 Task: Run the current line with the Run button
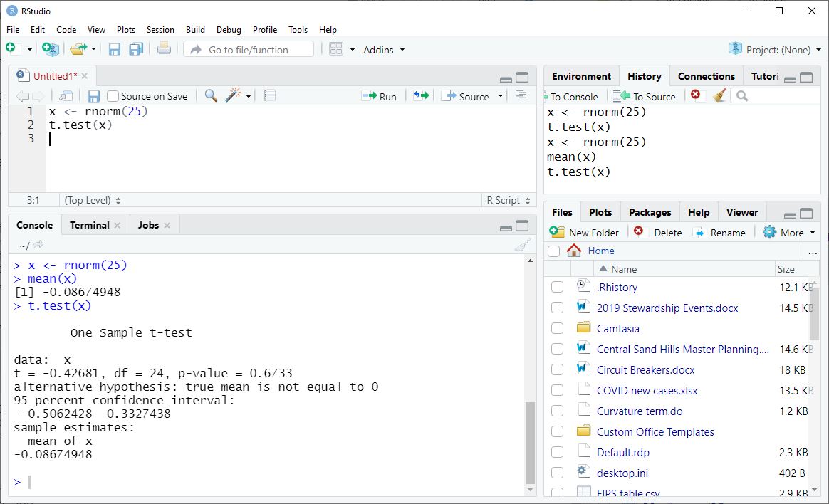pyautogui.click(x=380, y=95)
